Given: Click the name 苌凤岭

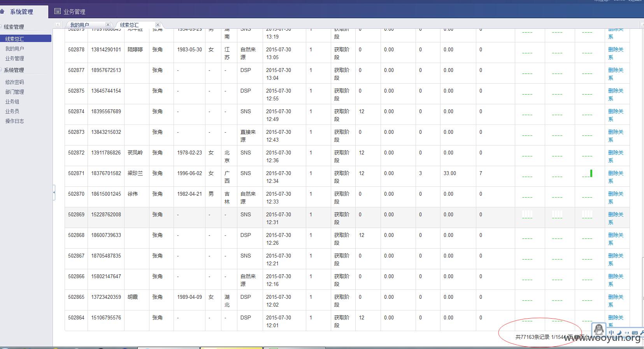Looking at the screenshot, I should pos(135,153).
